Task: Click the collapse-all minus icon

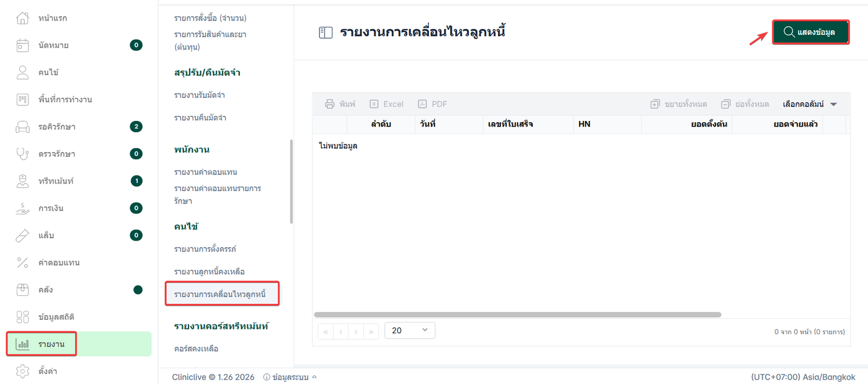Action: [x=726, y=104]
